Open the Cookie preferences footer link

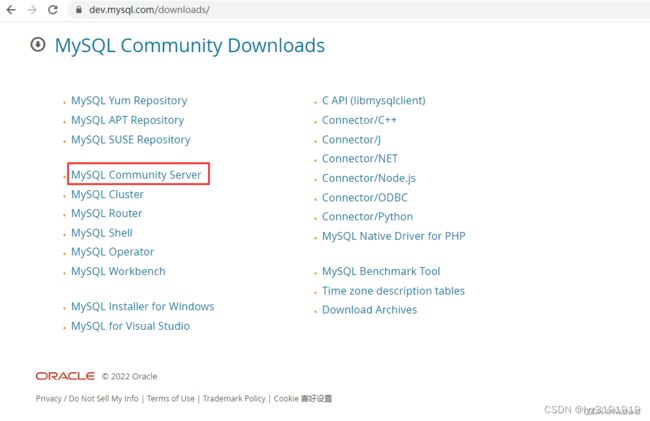pyautogui.click(x=303, y=399)
